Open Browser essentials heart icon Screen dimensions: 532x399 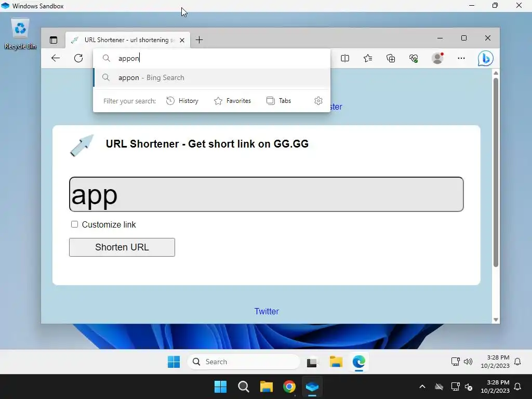(414, 58)
